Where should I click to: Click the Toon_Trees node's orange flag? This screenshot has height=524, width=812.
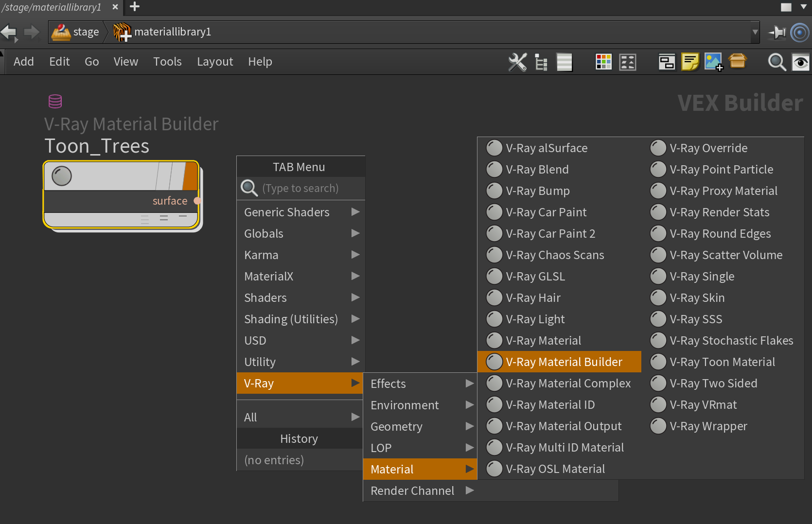coord(190,176)
